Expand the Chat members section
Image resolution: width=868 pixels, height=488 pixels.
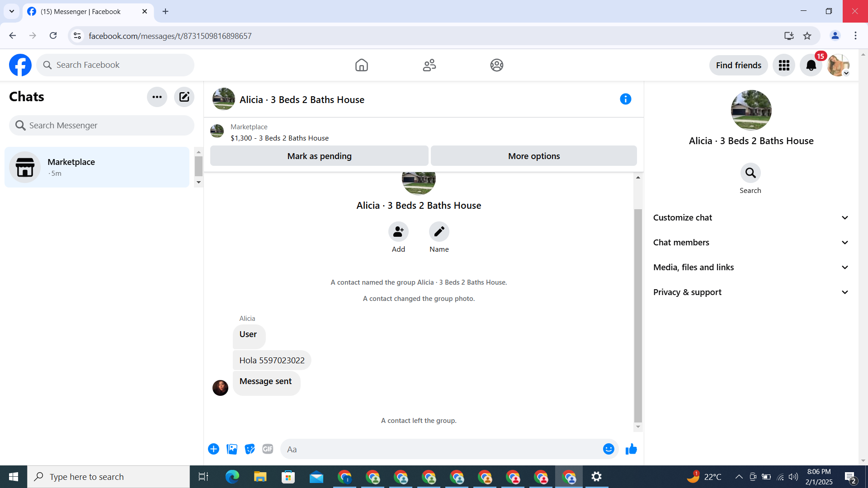click(750, 243)
